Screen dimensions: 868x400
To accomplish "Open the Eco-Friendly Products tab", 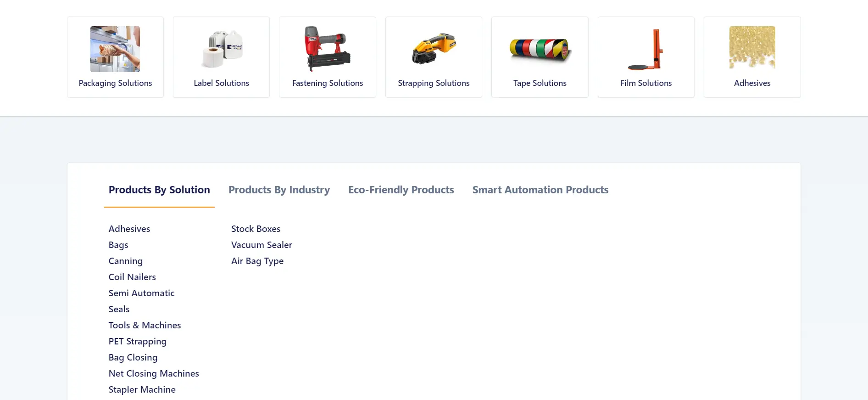I will click(x=401, y=190).
